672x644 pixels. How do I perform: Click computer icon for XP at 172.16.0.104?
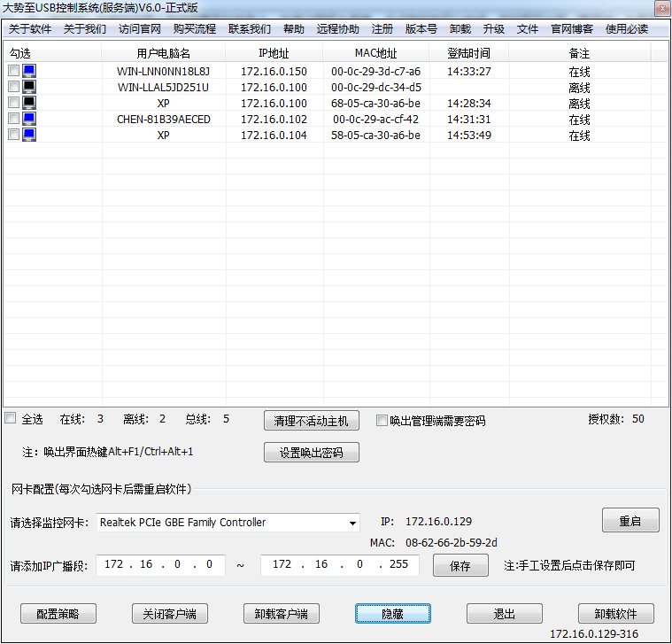click(29, 135)
